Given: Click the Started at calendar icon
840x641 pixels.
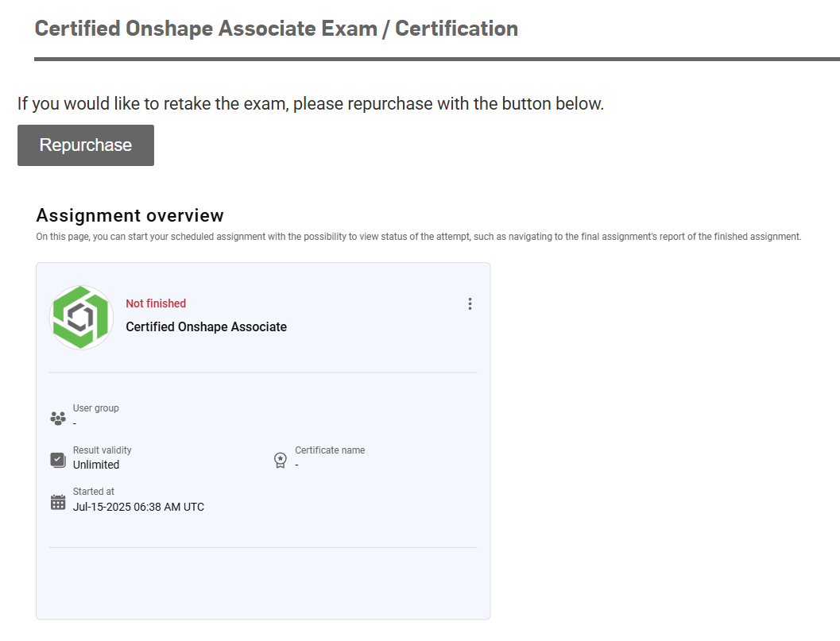Looking at the screenshot, I should tap(58, 502).
